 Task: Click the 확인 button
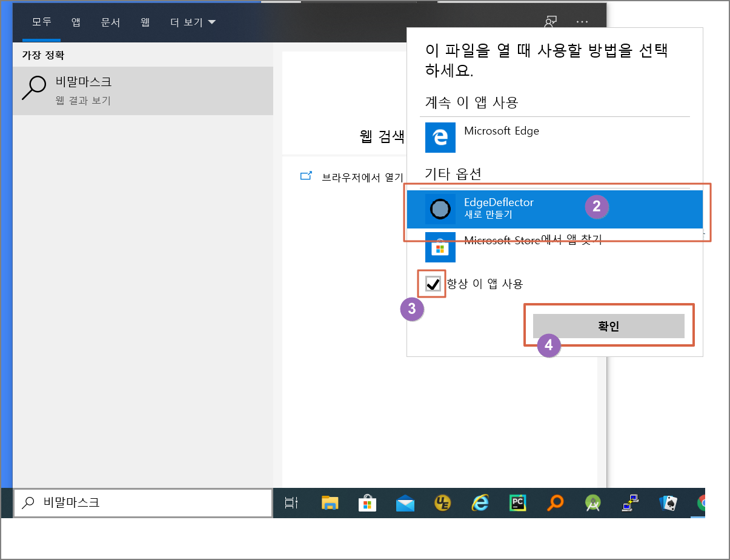(609, 326)
